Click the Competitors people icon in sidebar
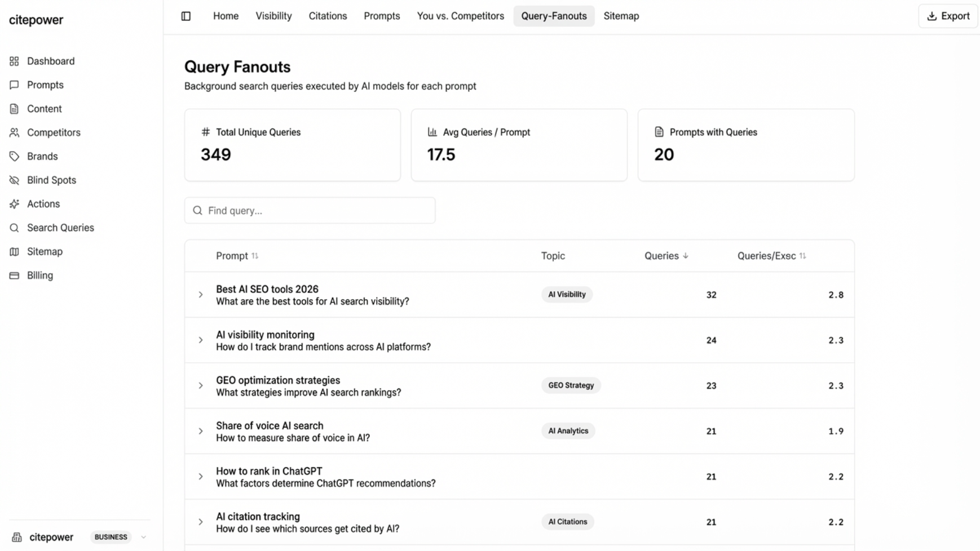The width and height of the screenshot is (980, 551). [14, 132]
